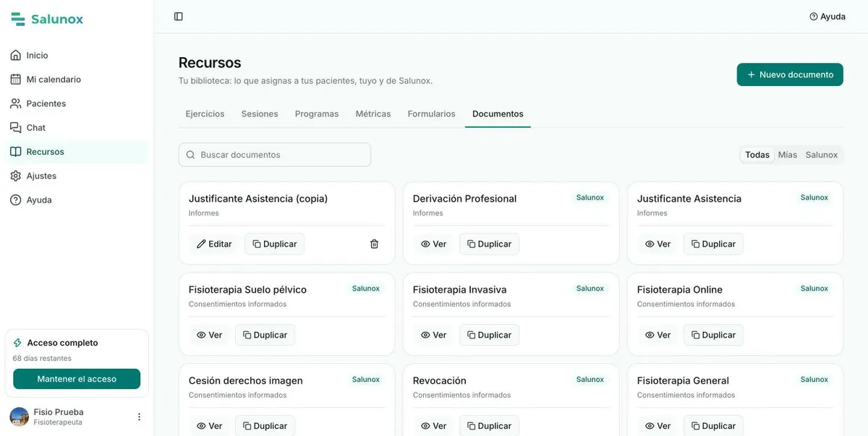
Task: Click the Salunox logo
Action: (47, 20)
